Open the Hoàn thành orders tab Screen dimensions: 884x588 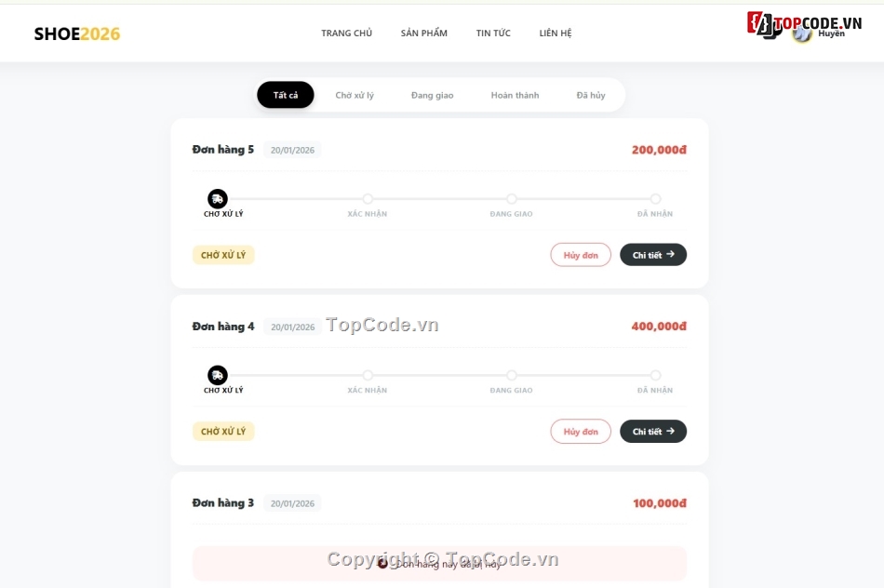(x=515, y=95)
